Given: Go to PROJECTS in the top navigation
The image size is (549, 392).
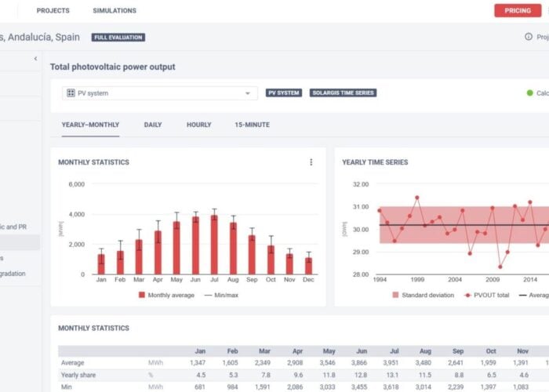Looking at the screenshot, I should click(x=53, y=11).
